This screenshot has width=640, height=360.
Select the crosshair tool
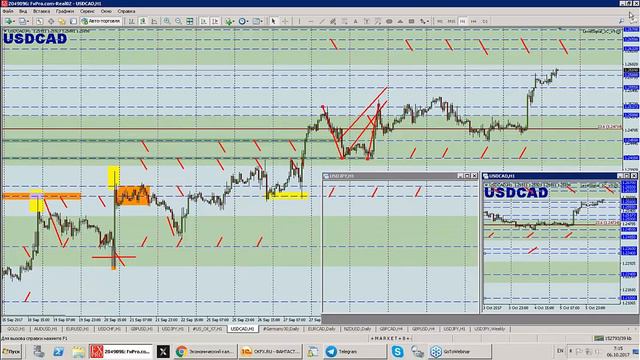click(285, 21)
